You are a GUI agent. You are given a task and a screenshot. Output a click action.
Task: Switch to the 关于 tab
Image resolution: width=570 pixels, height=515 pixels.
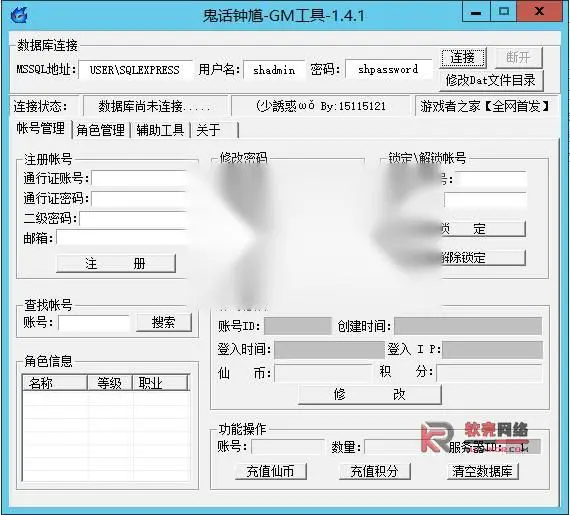pos(214,130)
